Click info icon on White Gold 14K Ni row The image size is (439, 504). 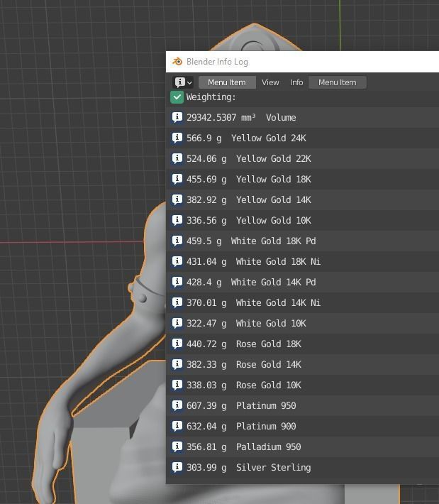[x=177, y=302]
